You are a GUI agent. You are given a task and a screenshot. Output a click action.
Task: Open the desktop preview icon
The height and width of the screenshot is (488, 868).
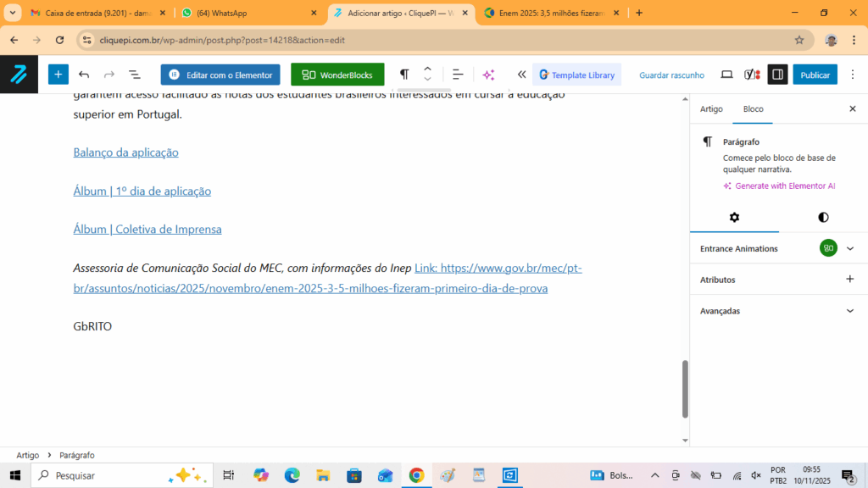point(726,75)
